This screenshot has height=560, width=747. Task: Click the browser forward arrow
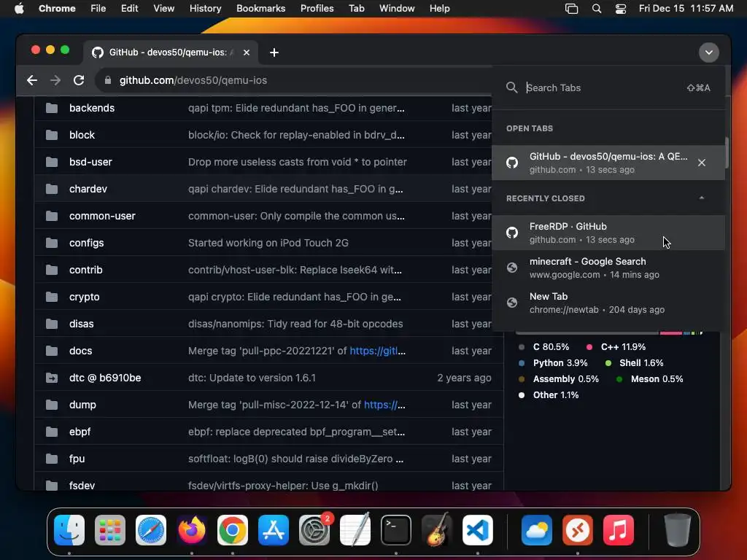[x=55, y=80]
